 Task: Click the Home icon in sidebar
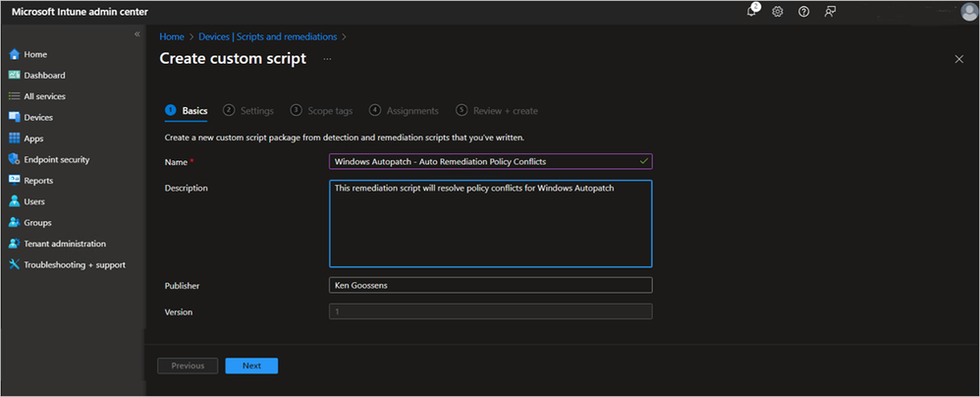[x=15, y=54]
